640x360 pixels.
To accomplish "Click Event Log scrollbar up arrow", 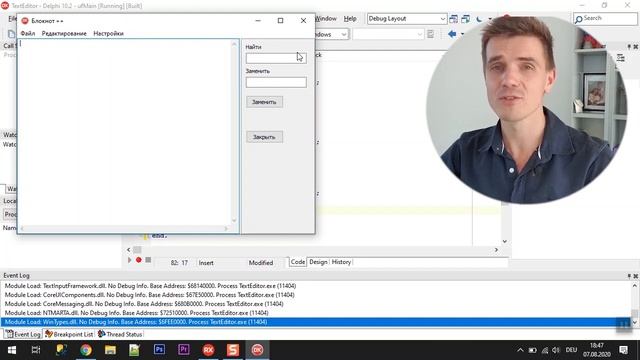I will pos(635,286).
